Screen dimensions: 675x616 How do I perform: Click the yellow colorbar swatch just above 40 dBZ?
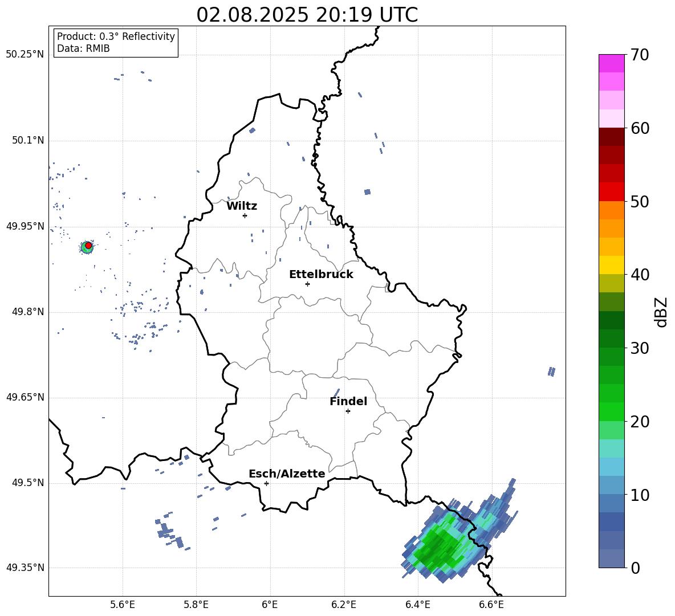click(x=611, y=265)
